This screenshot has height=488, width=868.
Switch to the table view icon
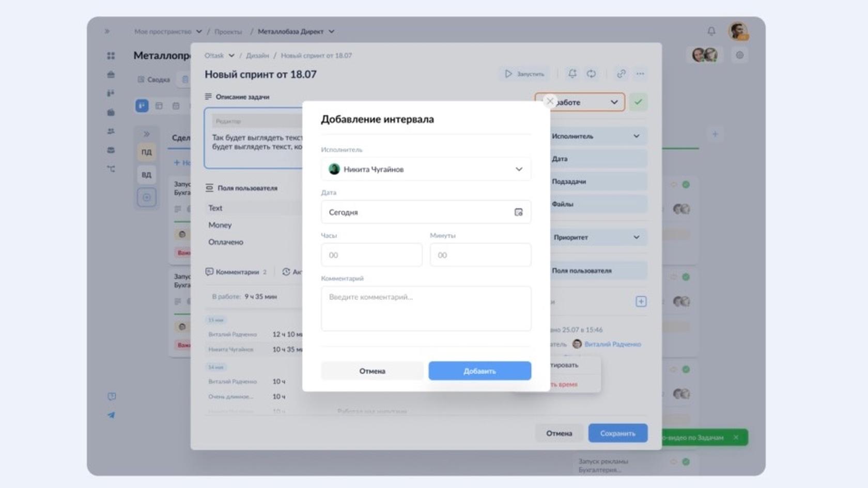pyautogui.click(x=159, y=105)
